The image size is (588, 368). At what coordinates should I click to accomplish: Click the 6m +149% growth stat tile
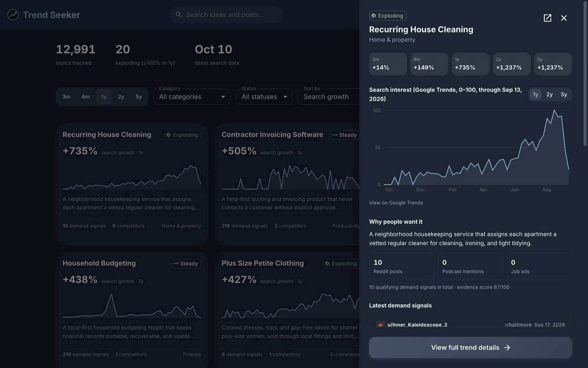(429, 64)
